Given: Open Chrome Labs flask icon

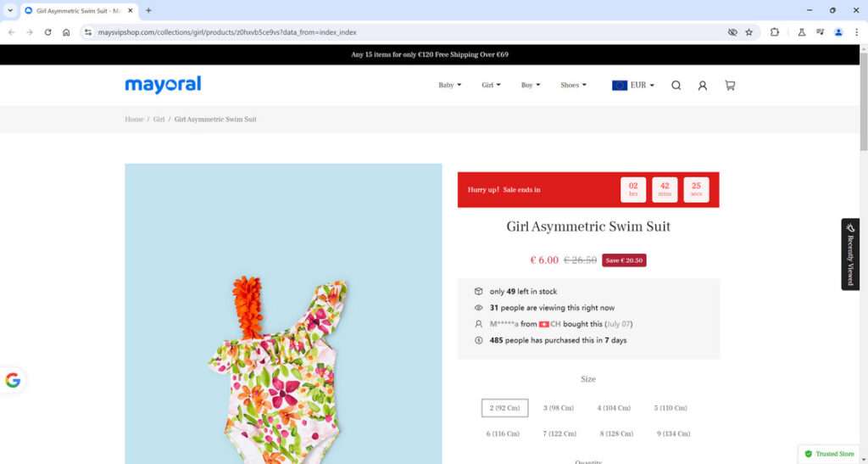Looking at the screenshot, I should pyautogui.click(x=801, y=32).
